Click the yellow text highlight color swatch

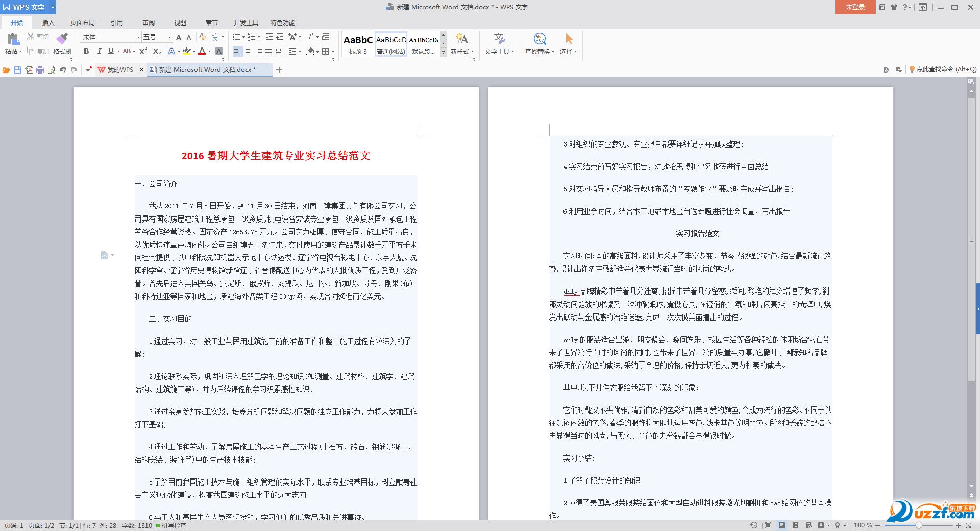[186, 51]
